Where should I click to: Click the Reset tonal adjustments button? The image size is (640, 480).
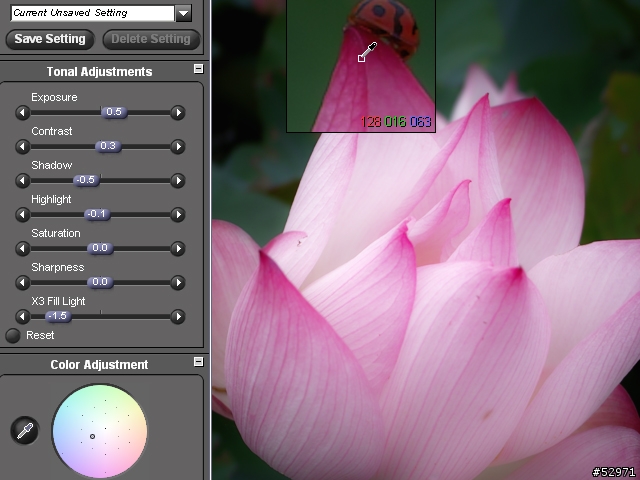[x=13, y=336]
